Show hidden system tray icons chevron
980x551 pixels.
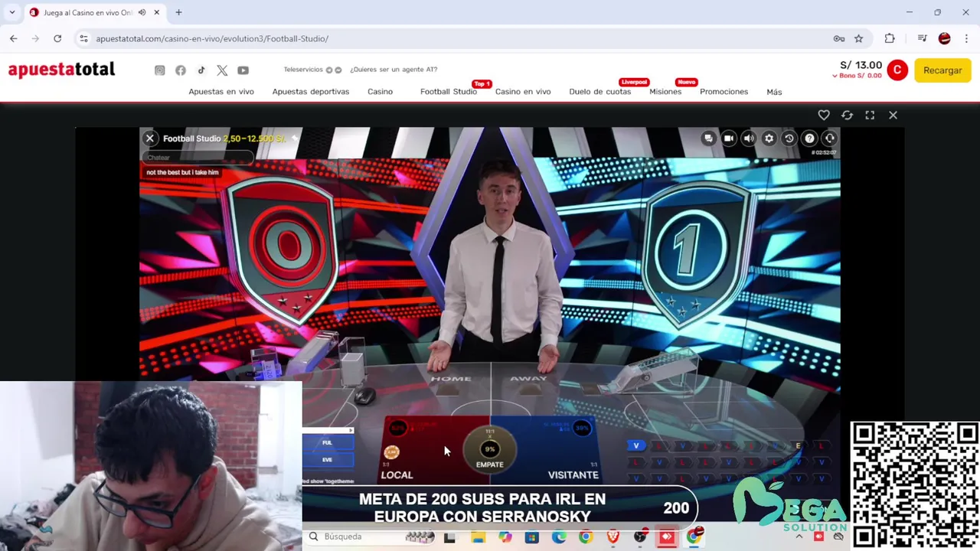point(799,536)
